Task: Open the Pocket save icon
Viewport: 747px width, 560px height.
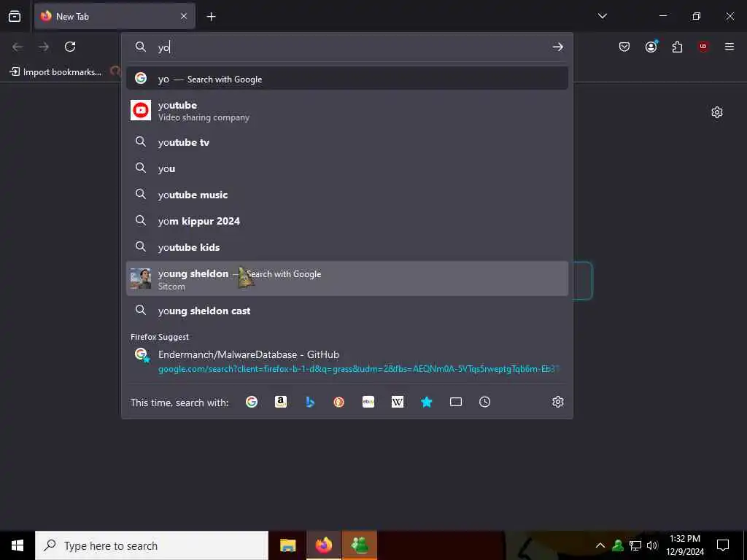Action: pyautogui.click(x=624, y=47)
